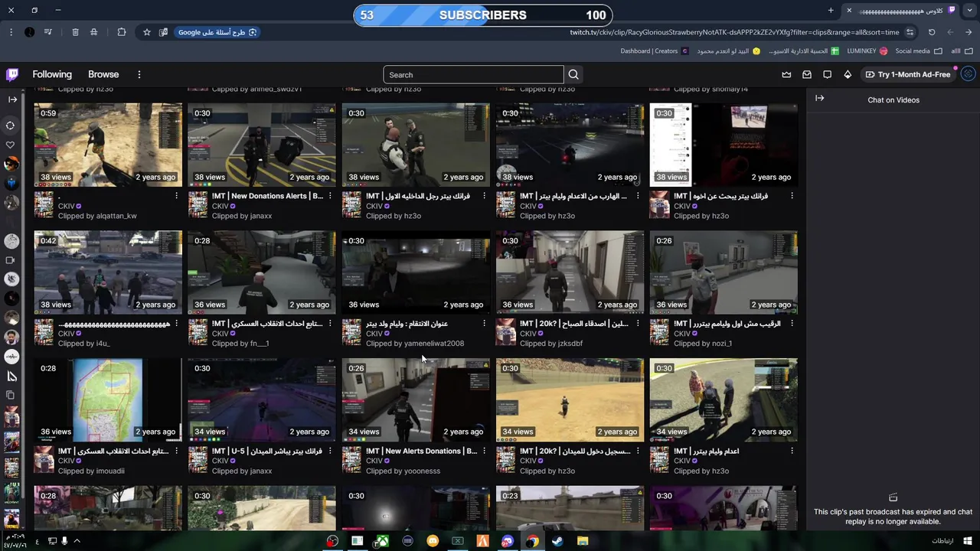This screenshot has width=980, height=551.
Task: Open the Get Bits diamond icon
Action: pyautogui.click(x=848, y=74)
